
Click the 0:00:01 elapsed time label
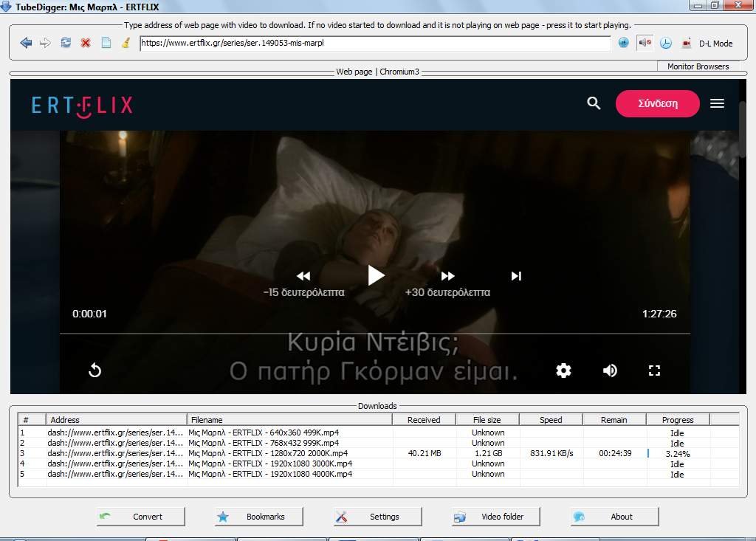pos(89,314)
